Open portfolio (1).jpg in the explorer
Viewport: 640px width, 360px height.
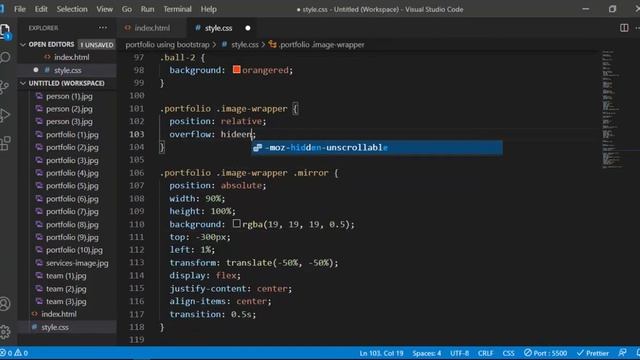[67, 135]
